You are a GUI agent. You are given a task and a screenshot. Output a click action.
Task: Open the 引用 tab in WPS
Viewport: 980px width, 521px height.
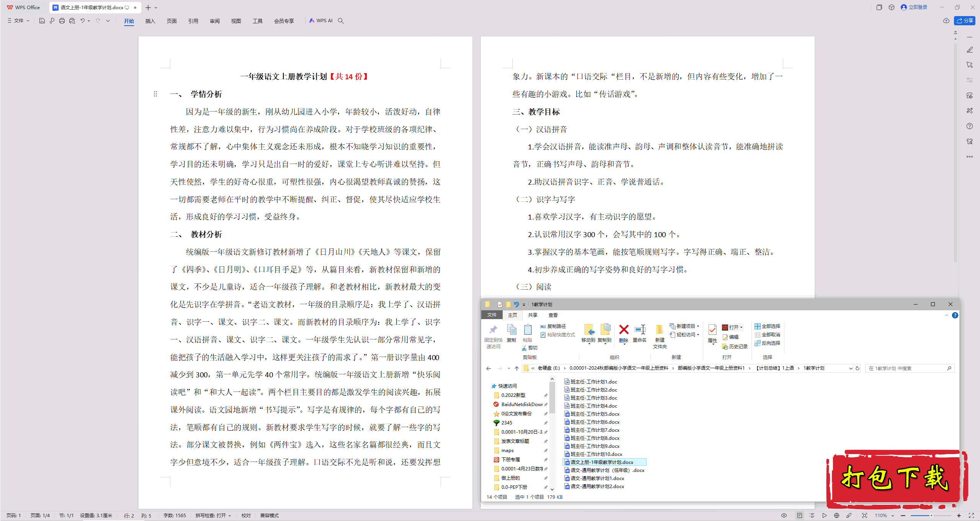click(x=193, y=21)
